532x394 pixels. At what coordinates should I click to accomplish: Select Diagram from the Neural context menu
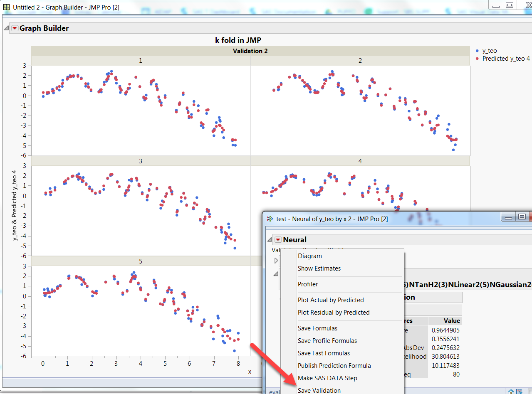coord(309,256)
